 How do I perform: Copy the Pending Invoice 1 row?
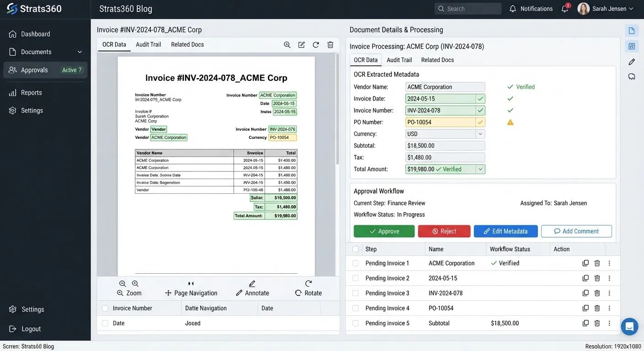(x=585, y=263)
